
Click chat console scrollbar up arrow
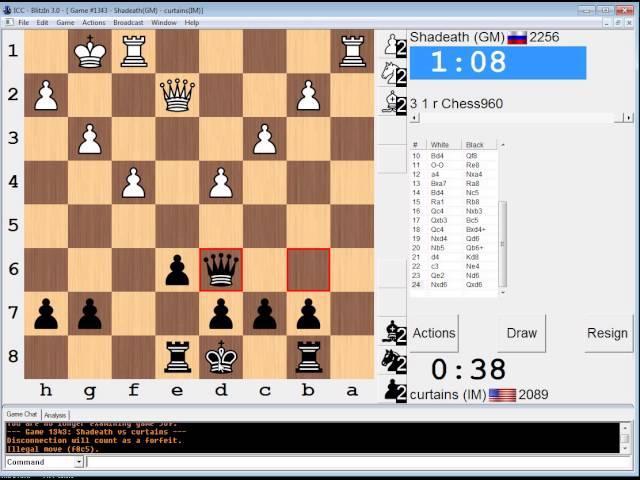pos(625,428)
